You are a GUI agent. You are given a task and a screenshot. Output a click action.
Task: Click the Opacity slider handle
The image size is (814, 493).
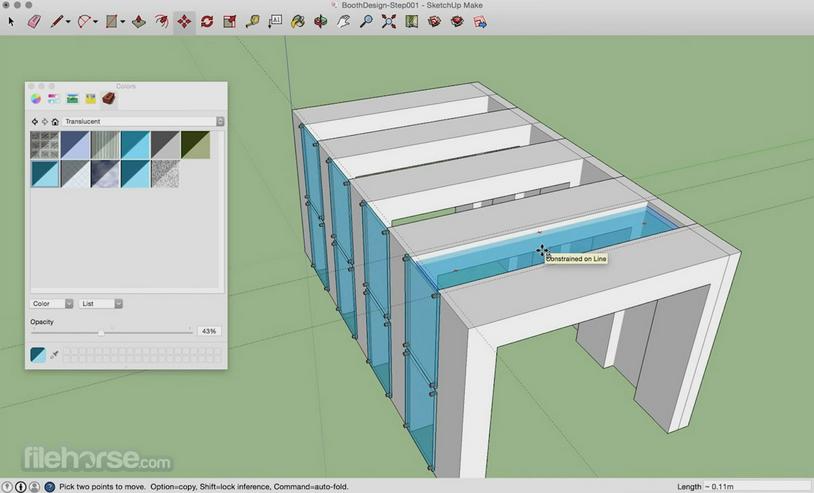pyautogui.click(x=101, y=332)
